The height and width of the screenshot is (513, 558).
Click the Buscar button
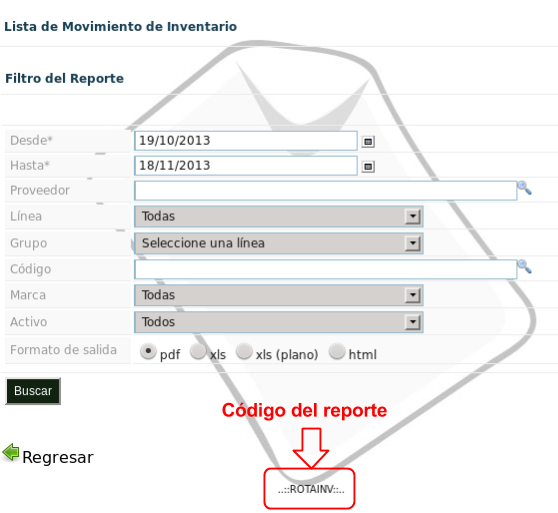tap(33, 391)
